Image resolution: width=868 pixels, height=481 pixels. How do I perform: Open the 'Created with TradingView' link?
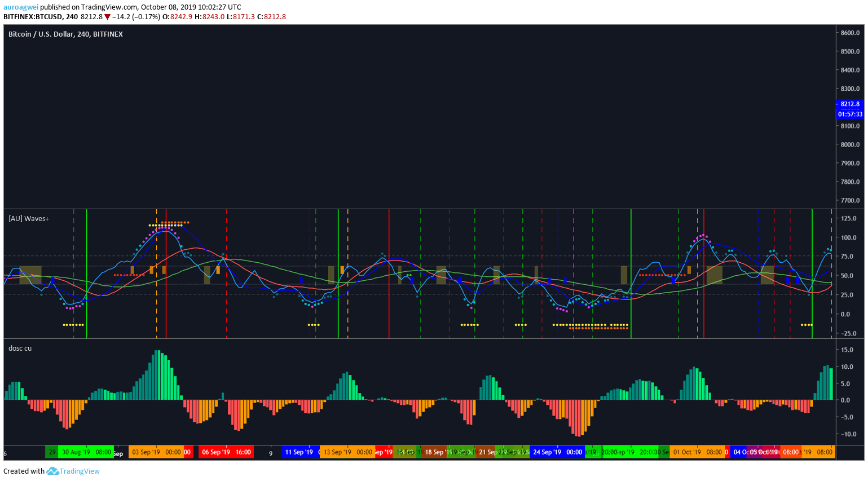pyautogui.click(x=51, y=471)
